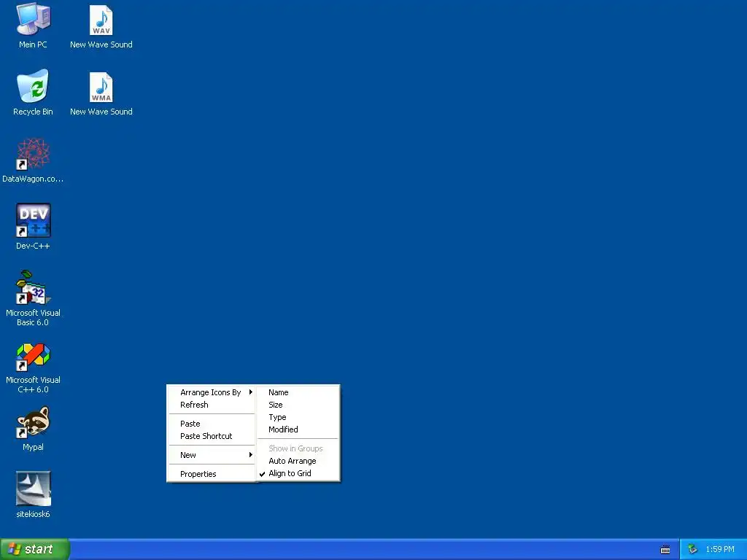The width and height of the screenshot is (747, 560).
Task: Select the New Wave Sound WMA file
Action: click(x=101, y=93)
